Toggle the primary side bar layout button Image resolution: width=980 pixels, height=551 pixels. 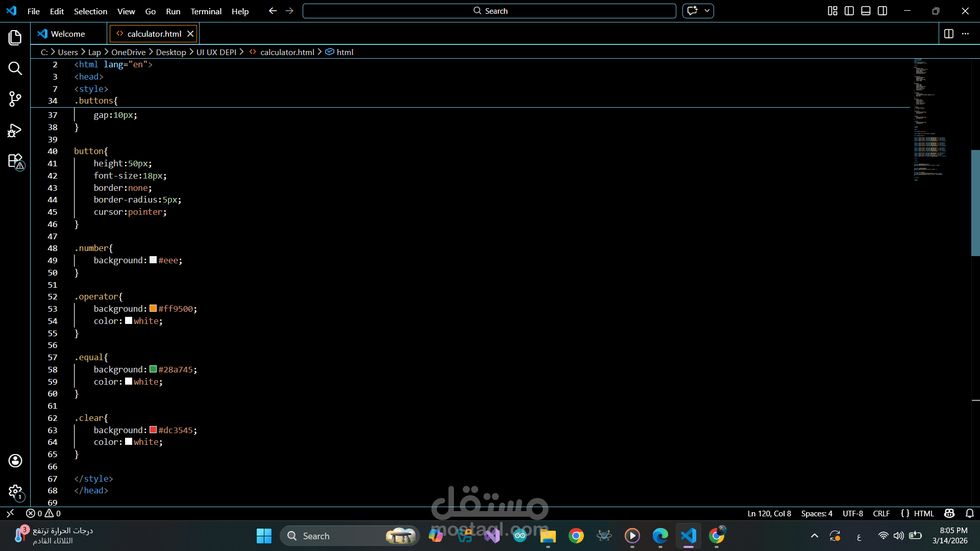pos(849,11)
